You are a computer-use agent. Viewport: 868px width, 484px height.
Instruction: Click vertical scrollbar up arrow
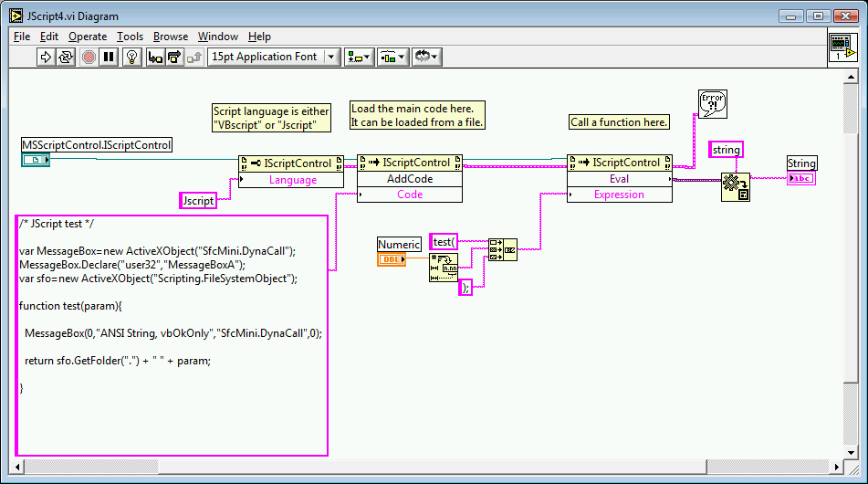(851, 77)
